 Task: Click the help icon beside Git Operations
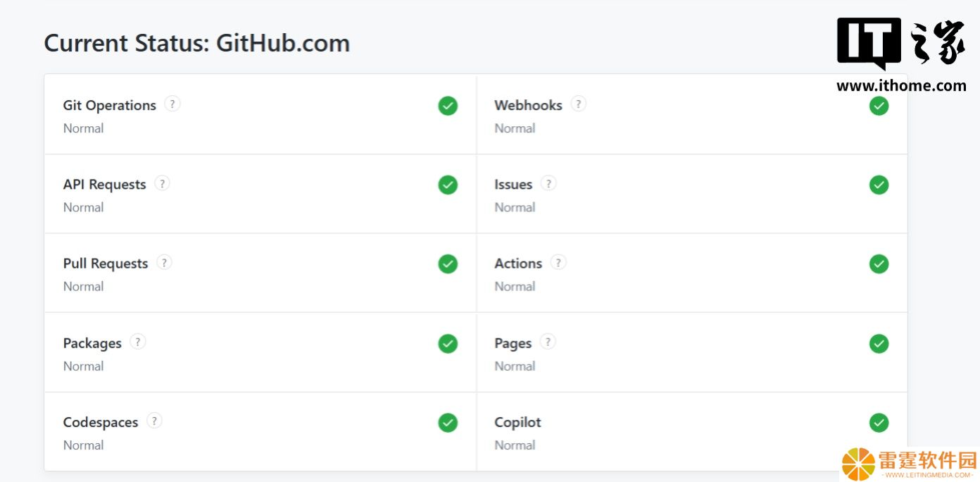172,104
